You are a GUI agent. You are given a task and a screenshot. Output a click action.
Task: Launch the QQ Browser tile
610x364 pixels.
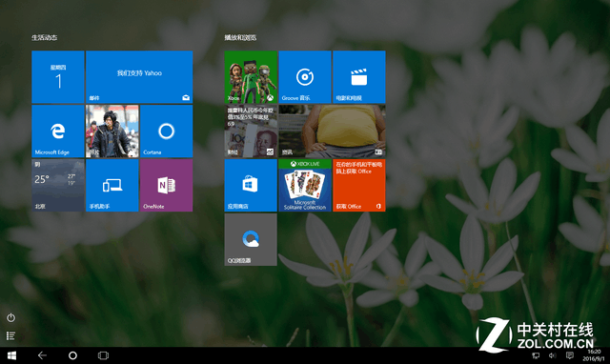(x=251, y=239)
